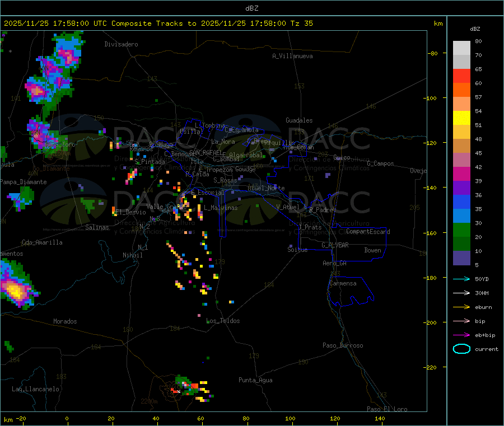Click the 'Nihuil' map label
The width and height of the screenshot is (504, 426).
[132, 255]
